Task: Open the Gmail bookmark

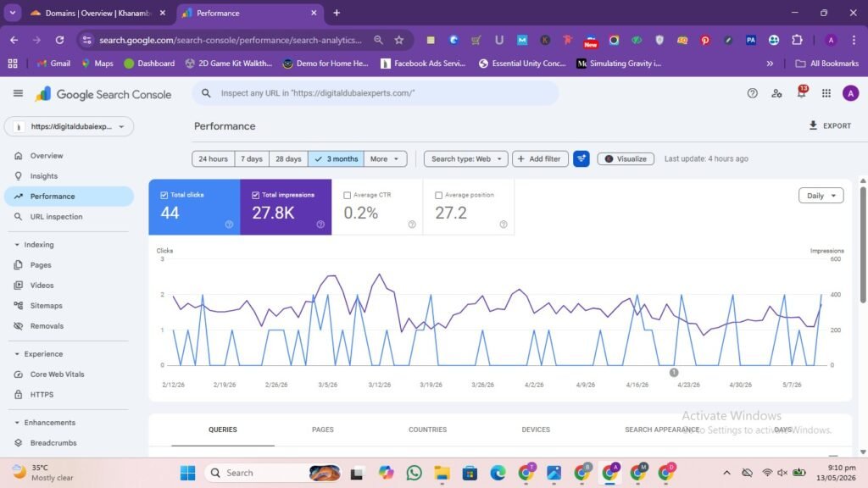Action: pos(53,64)
